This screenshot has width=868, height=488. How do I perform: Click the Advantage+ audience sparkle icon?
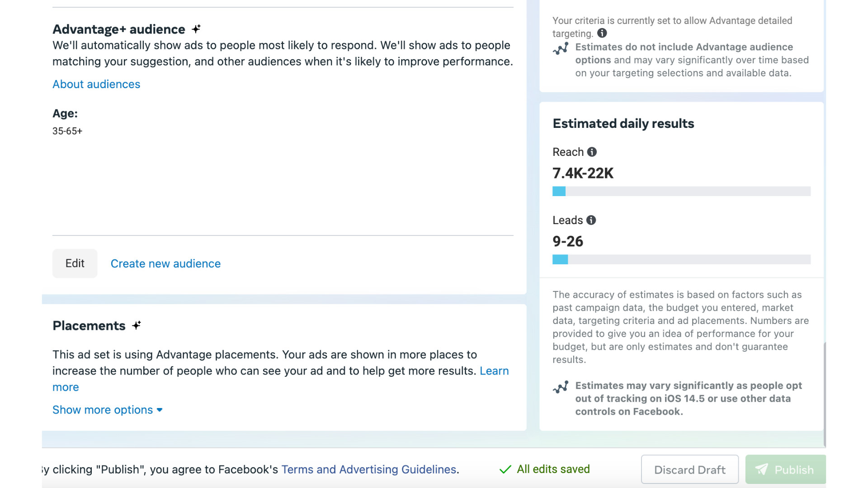click(x=196, y=29)
